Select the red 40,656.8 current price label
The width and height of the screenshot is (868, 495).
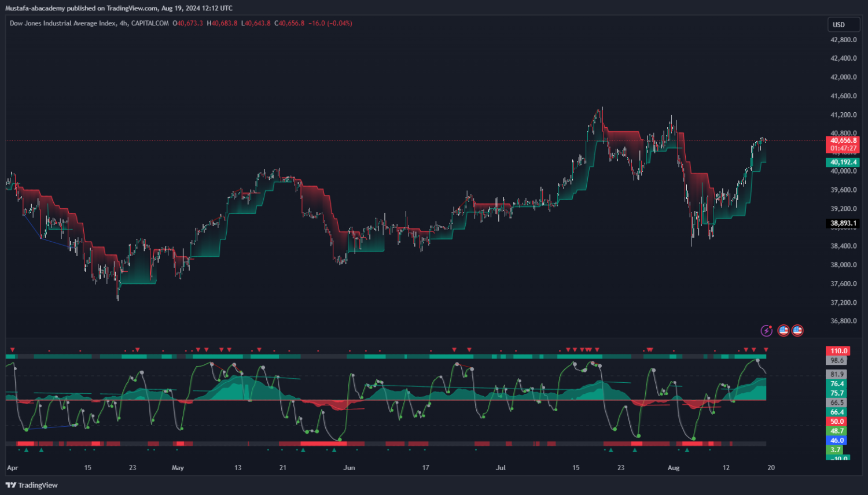[x=843, y=141]
